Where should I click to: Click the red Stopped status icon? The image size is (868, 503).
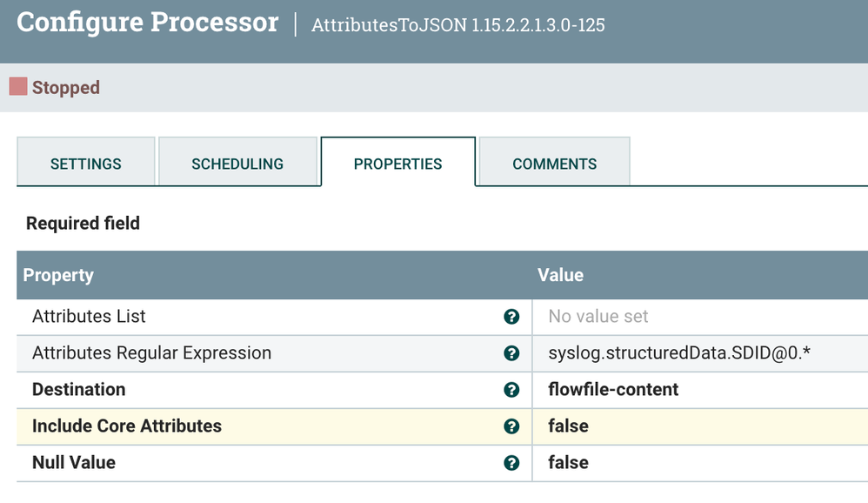point(18,86)
